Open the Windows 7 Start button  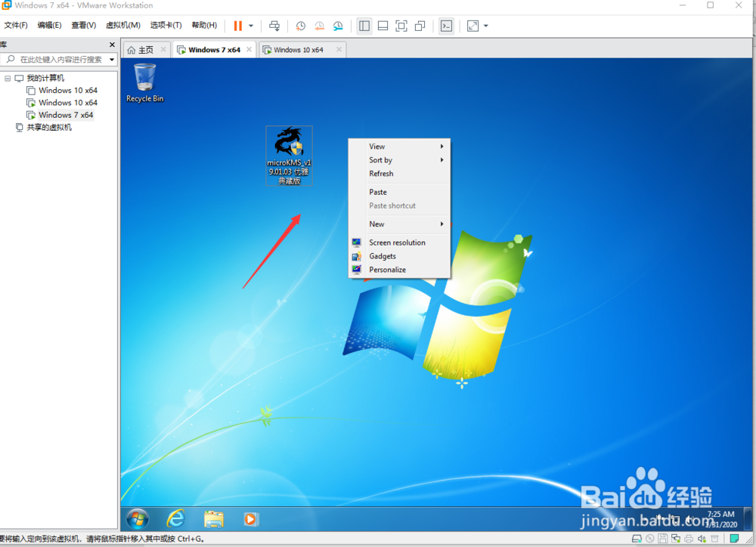tap(138, 519)
